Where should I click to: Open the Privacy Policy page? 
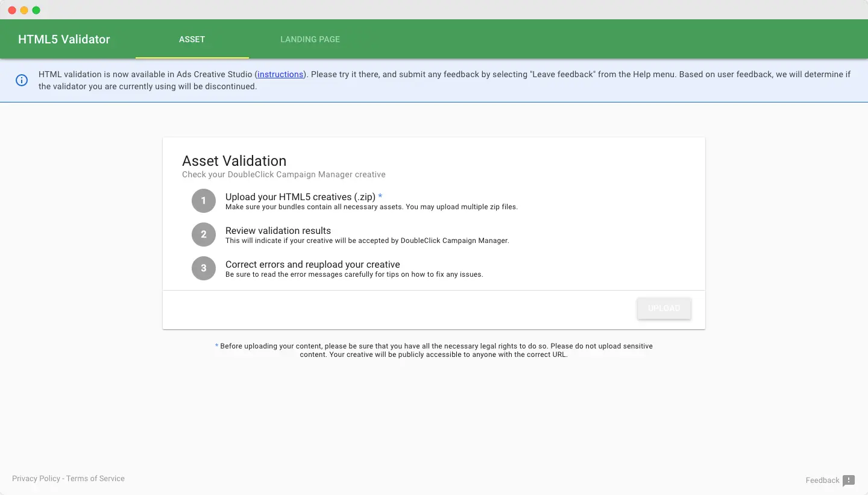tap(36, 478)
